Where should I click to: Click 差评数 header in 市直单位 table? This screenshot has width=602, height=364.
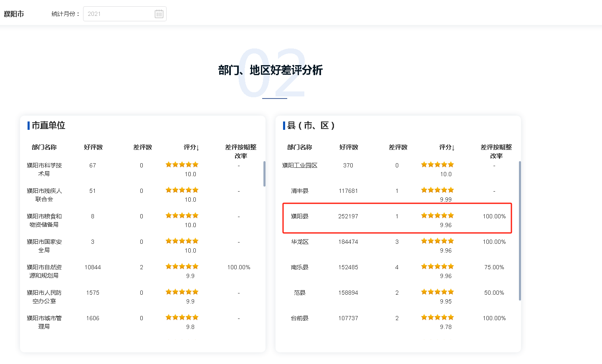(142, 147)
